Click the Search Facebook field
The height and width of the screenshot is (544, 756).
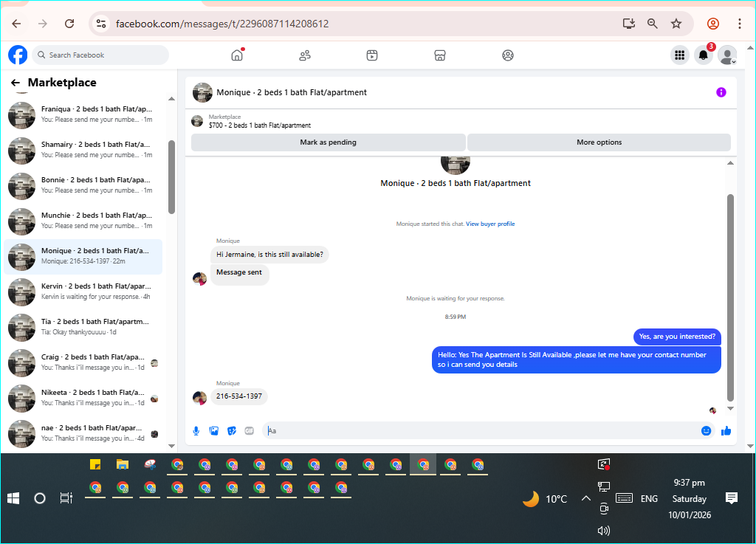[x=100, y=55]
